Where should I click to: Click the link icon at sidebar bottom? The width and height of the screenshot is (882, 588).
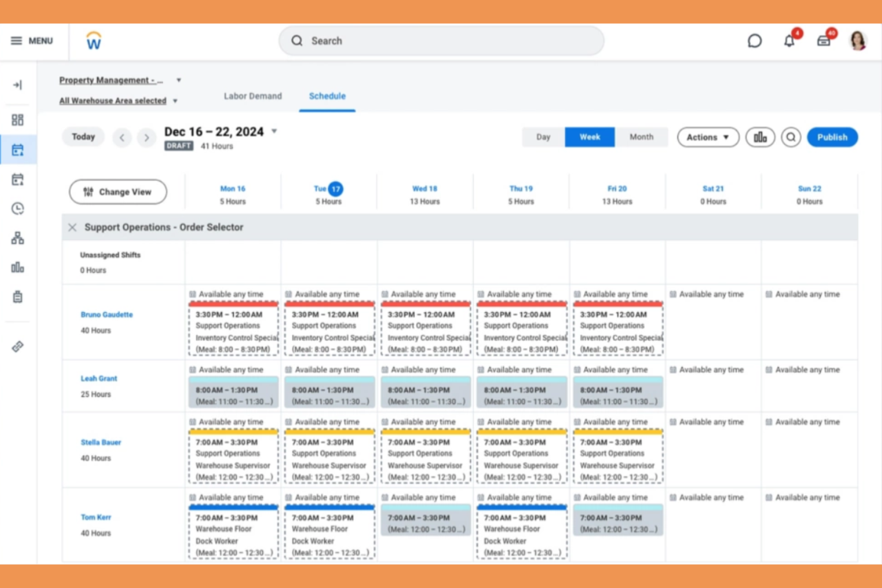tap(17, 346)
